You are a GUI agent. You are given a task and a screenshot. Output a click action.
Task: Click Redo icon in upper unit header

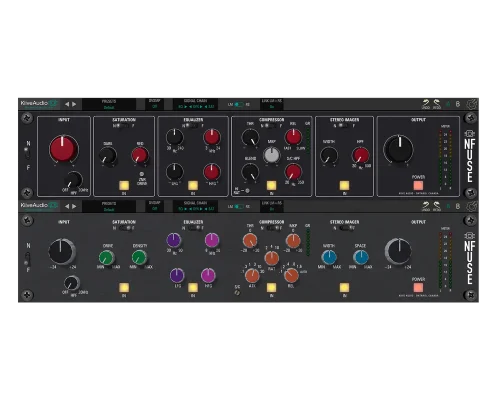click(436, 104)
